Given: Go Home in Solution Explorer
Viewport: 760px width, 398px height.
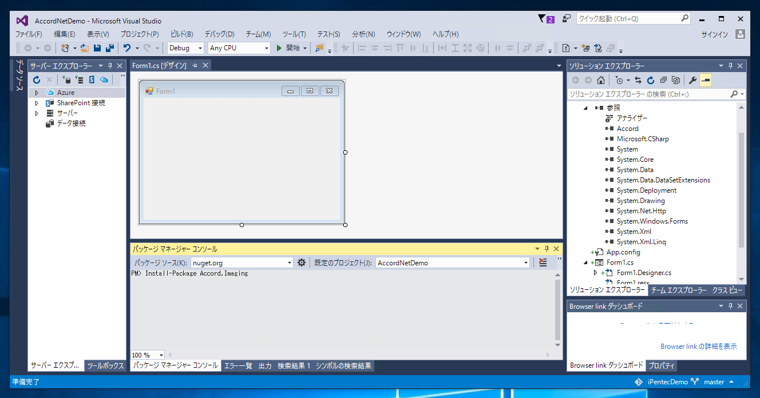Looking at the screenshot, I should pyautogui.click(x=601, y=80).
